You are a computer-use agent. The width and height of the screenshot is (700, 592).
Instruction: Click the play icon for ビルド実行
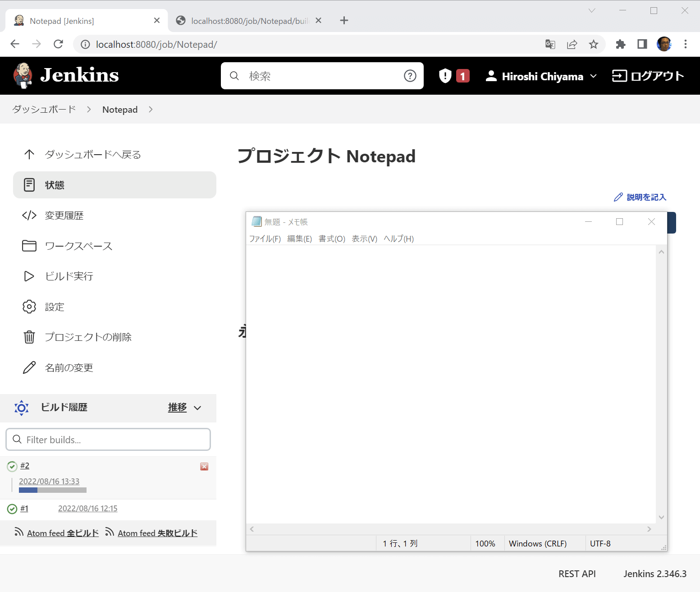pyautogui.click(x=29, y=276)
